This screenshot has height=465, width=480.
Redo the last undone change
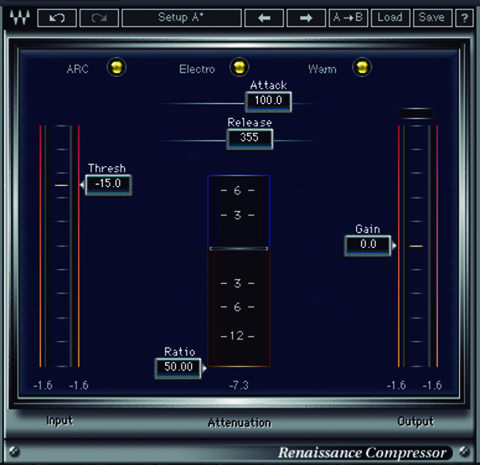pos(99,18)
